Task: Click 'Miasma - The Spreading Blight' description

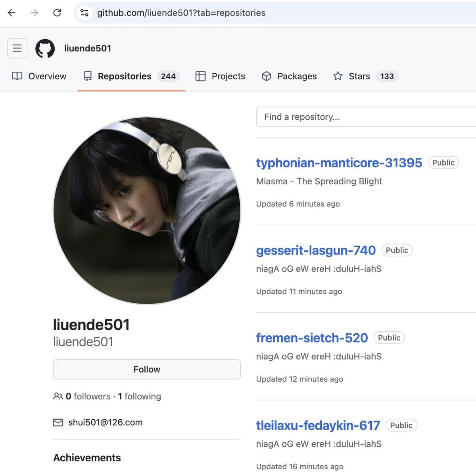Action: point(319,181)
